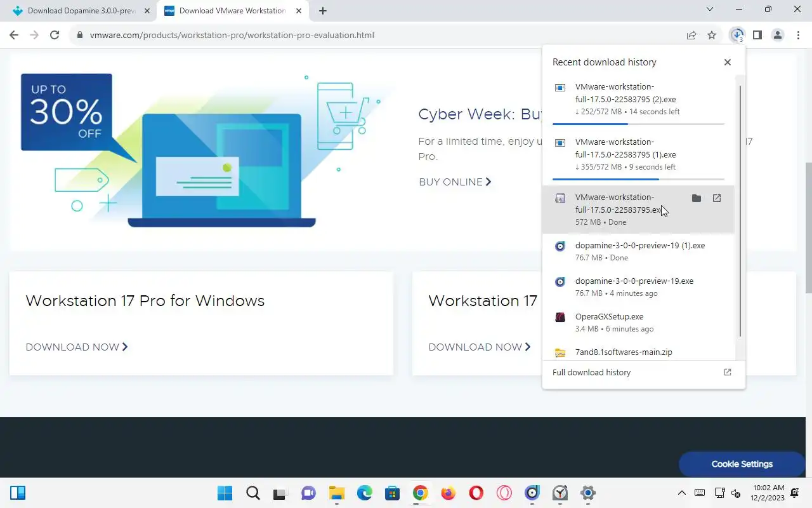Close the Download VMware Workstation tab
Image resolution: width=812 pixels, height=508 pixels.
pos(299,11)
